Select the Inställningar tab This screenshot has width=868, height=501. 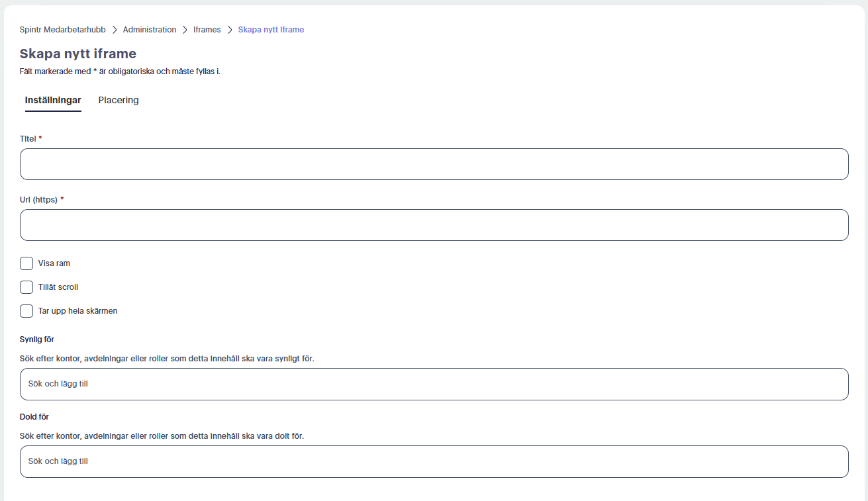tap(53, 101)
